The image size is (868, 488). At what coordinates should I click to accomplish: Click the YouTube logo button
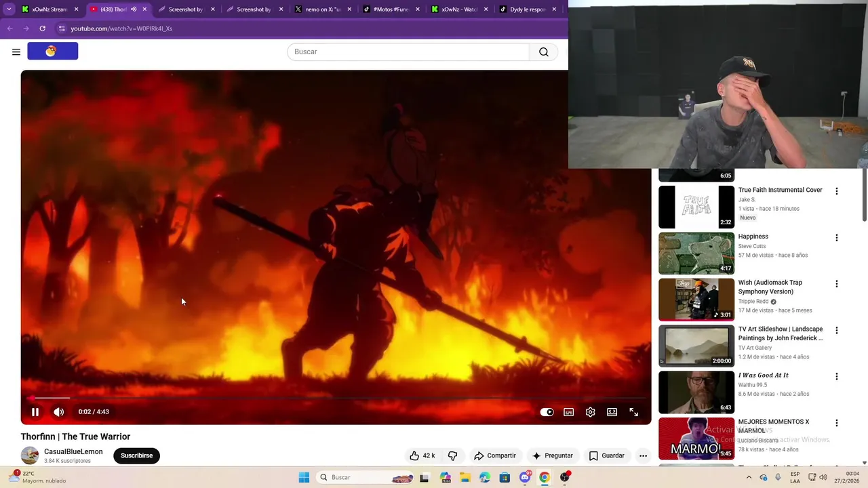(x=53, y=51)
